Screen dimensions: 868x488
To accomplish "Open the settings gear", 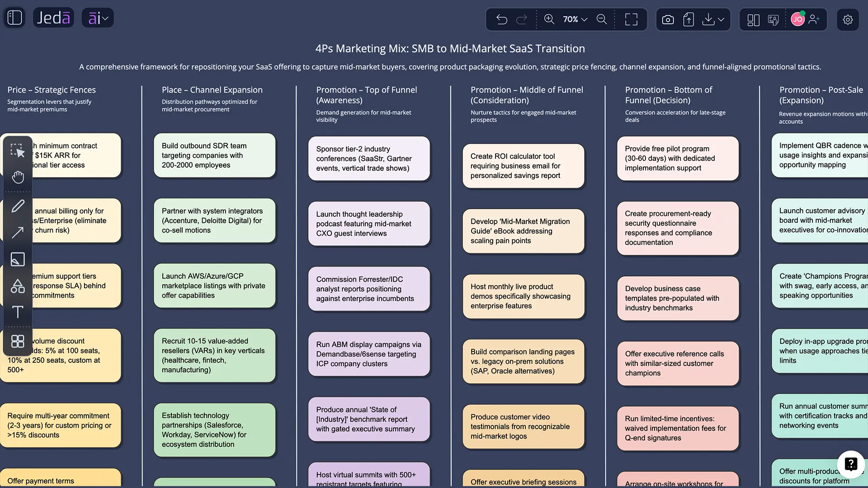I will pyautogui.click(x=848, y=19).
